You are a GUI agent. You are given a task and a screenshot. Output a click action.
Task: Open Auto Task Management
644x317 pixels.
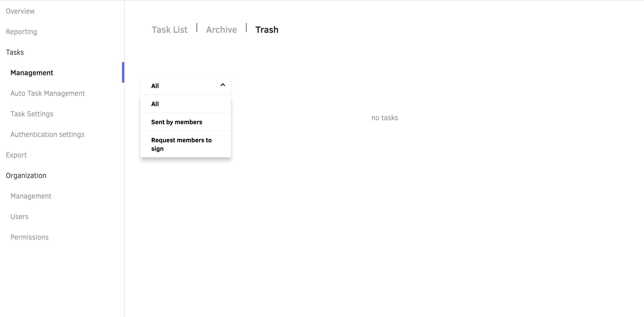click(x=47, y=93)
